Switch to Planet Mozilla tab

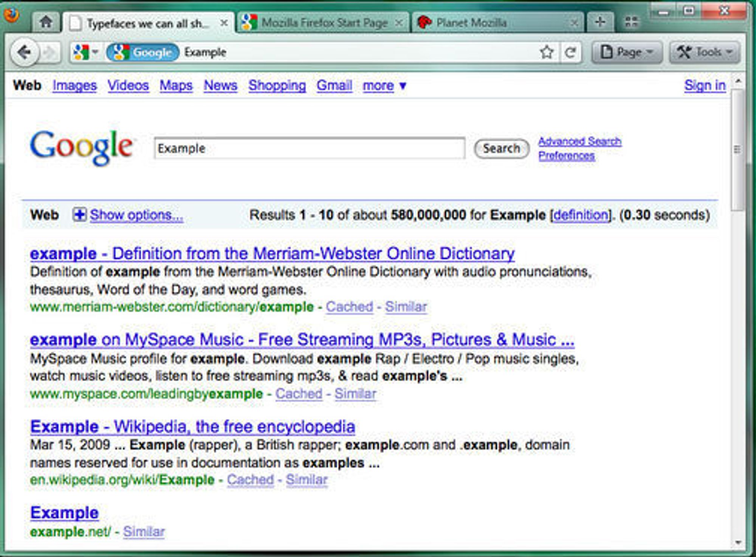pos(471,23)
